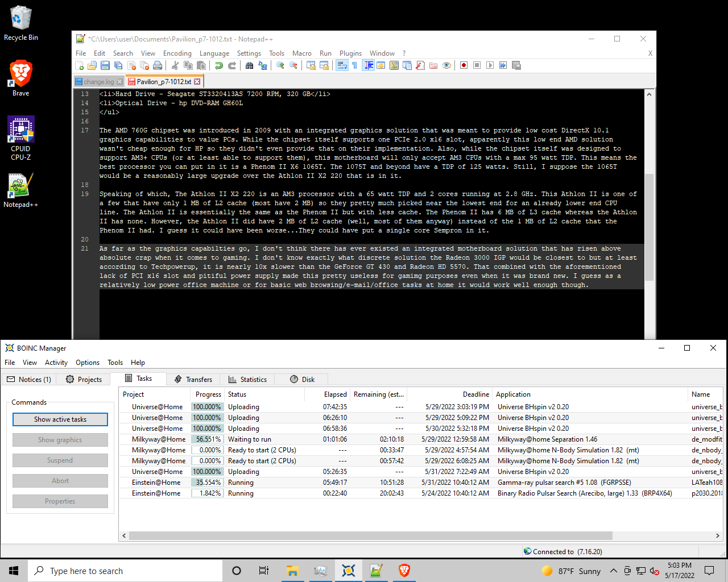The height and width of the screenshot is (582, 728).
Task: Undo the last edit in Notepad++
Action: tap(218, 65)
